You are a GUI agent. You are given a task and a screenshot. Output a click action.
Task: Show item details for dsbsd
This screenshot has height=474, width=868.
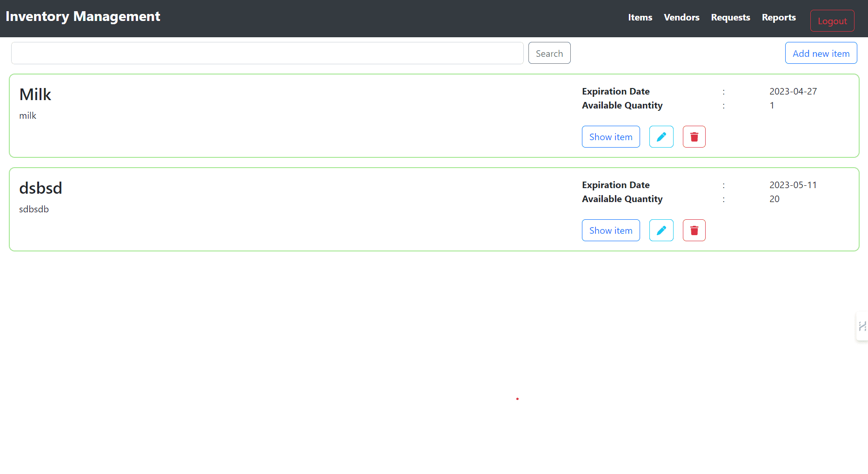click(611, 230)
